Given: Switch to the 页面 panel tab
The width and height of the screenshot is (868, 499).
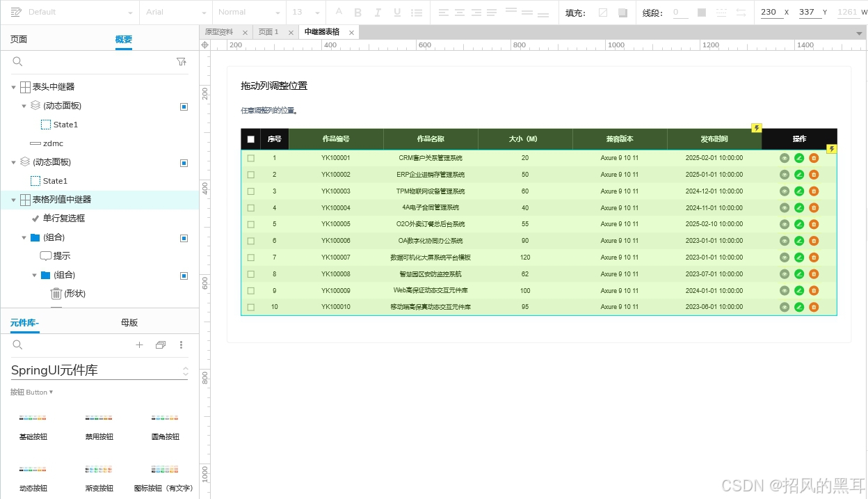Looking at the screenshot, I should click(x=19, y=40).
